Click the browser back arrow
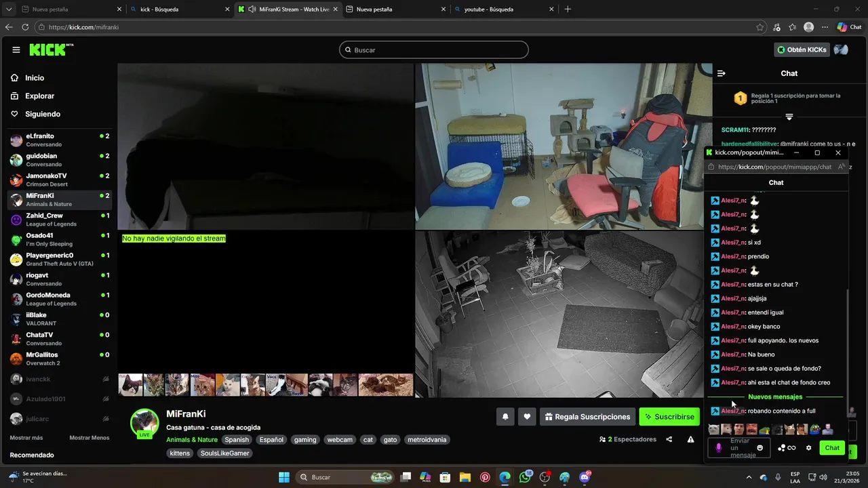 coord(9,27)
